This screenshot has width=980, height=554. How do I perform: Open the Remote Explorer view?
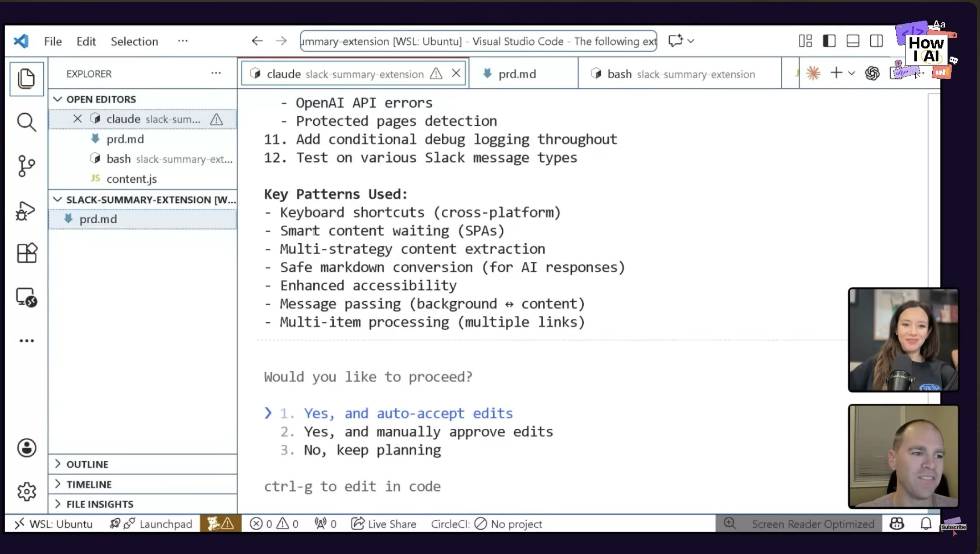pos(26,298)
